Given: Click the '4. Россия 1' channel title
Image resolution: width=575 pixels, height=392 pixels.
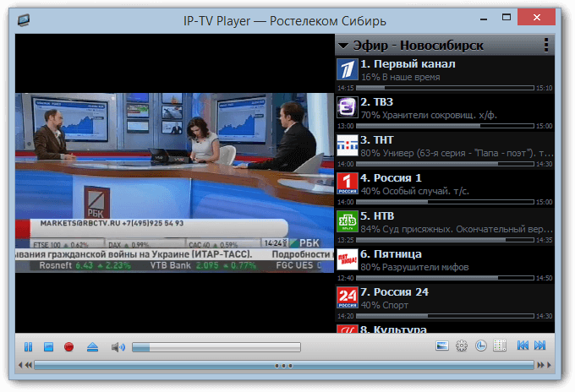Looking at the screenshot, I should (x=391, y=178).
